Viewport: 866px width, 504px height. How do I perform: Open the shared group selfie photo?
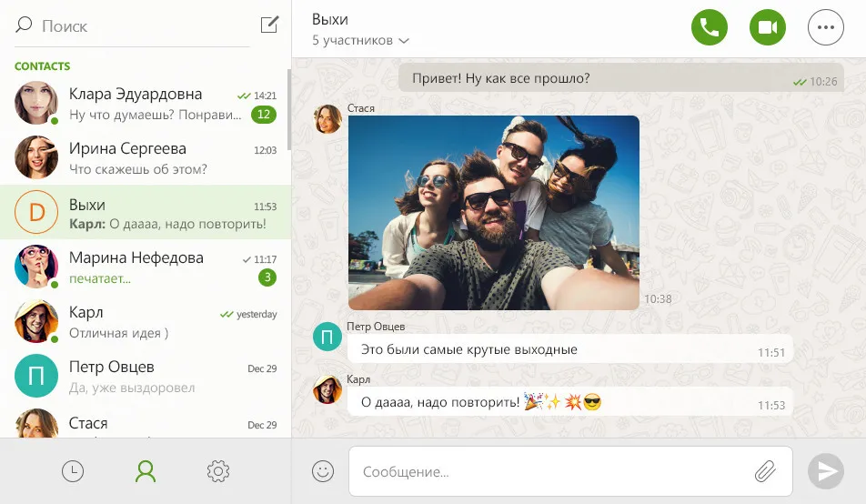point(494,213)
